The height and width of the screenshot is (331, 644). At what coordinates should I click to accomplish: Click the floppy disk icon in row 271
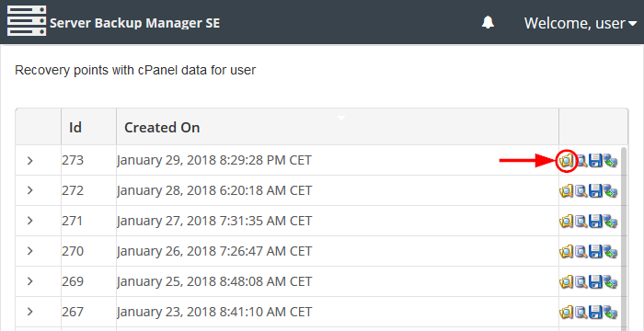click(595, 222)
